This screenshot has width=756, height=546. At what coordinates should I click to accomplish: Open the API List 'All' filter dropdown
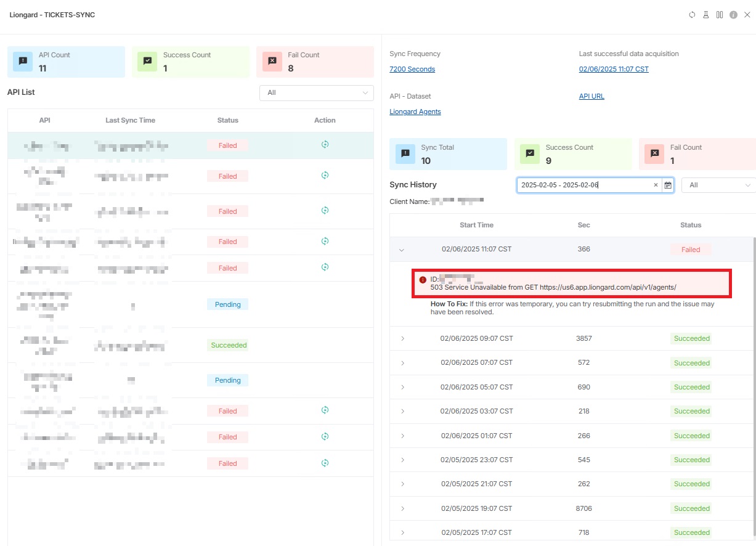click(x=316, y=93)
